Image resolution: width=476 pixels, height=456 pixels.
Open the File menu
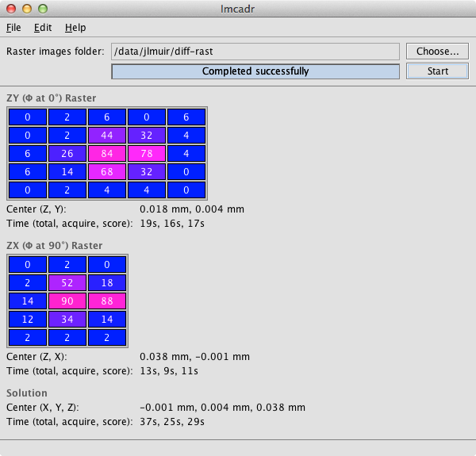[x=13, y=28]
